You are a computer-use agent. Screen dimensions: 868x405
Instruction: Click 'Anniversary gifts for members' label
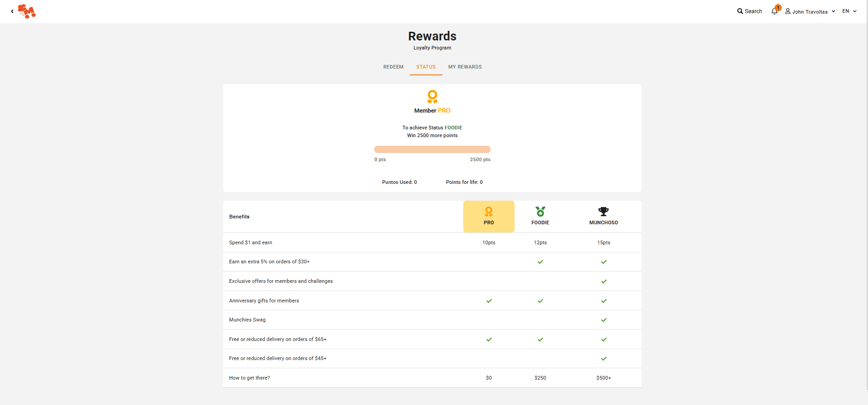[x=264, y=301]
